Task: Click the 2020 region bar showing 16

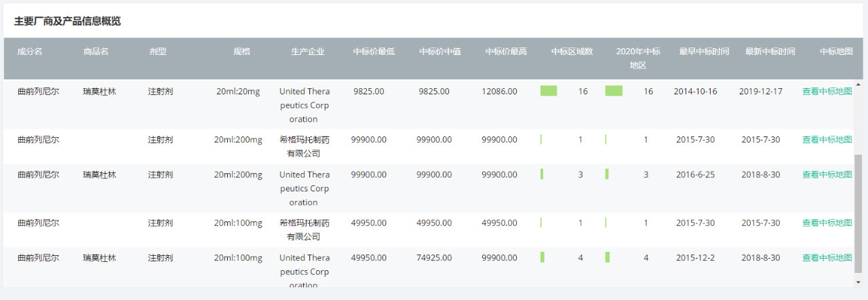Action: [614, 91]
